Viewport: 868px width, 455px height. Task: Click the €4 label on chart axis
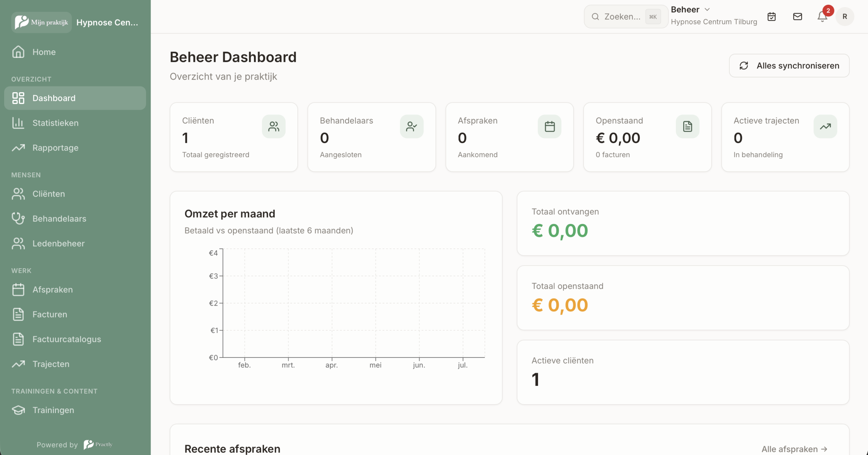213,253
